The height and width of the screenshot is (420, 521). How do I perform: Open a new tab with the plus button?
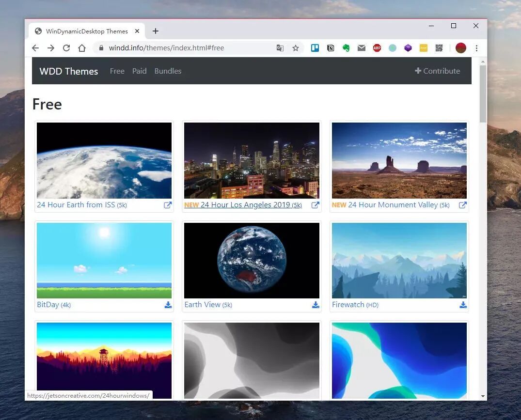tap(156, 31)
